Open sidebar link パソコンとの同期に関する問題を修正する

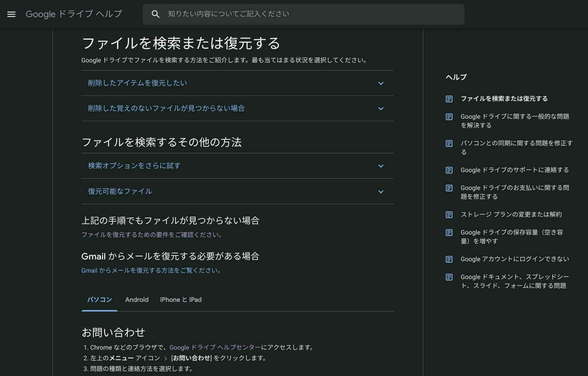[516, 148]
